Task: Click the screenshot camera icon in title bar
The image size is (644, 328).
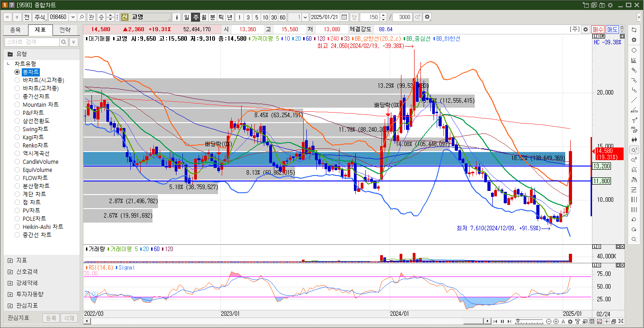Action: pyautogui.click(x=602, y=5)
